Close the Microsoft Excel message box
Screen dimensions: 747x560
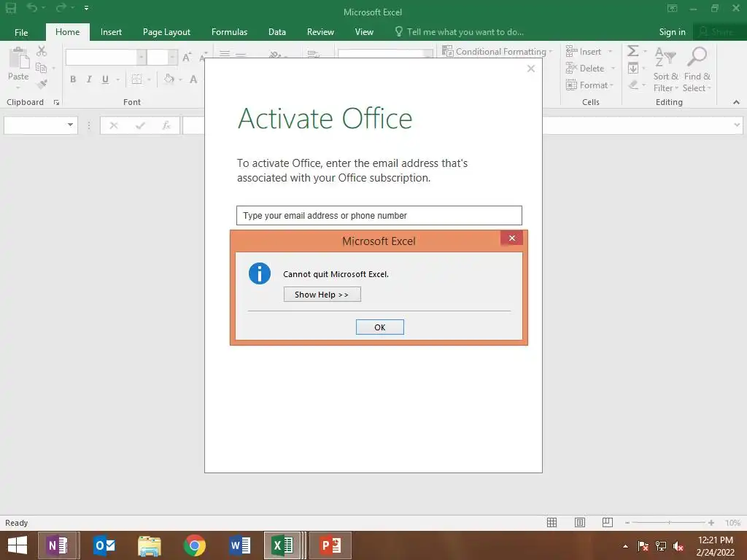511,238
